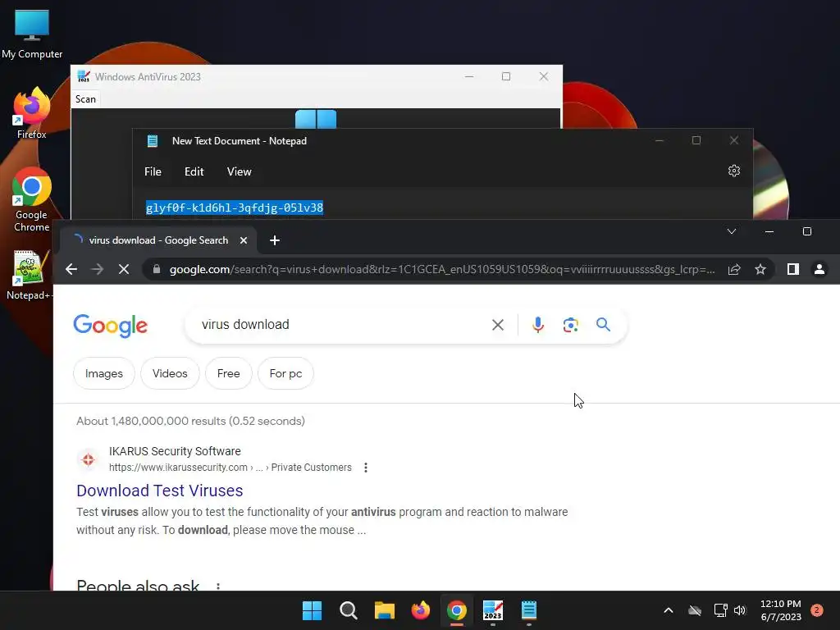This screenshot has height=630, width=840.
Task: Maximize the Notepad window
Action: point(696,140)
